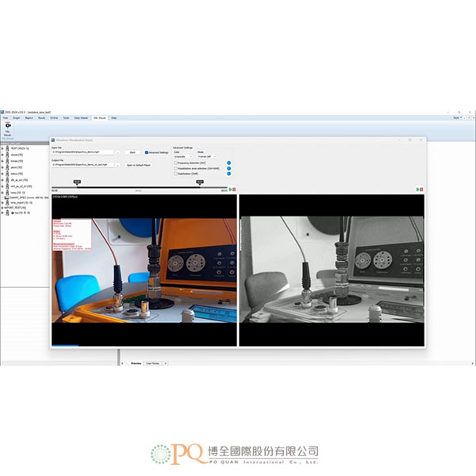The width and height of the screenshot is (476, 476).
Task: Click browse button next to Output File
Action: (118, 165)
